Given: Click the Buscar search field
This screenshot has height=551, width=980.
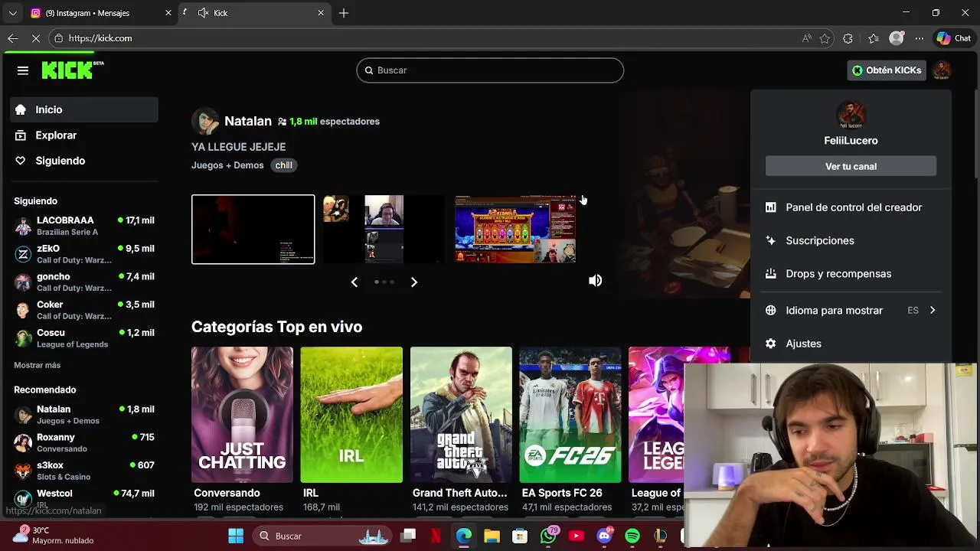Looking at the screenshot, I should click(x=490, y=70).
